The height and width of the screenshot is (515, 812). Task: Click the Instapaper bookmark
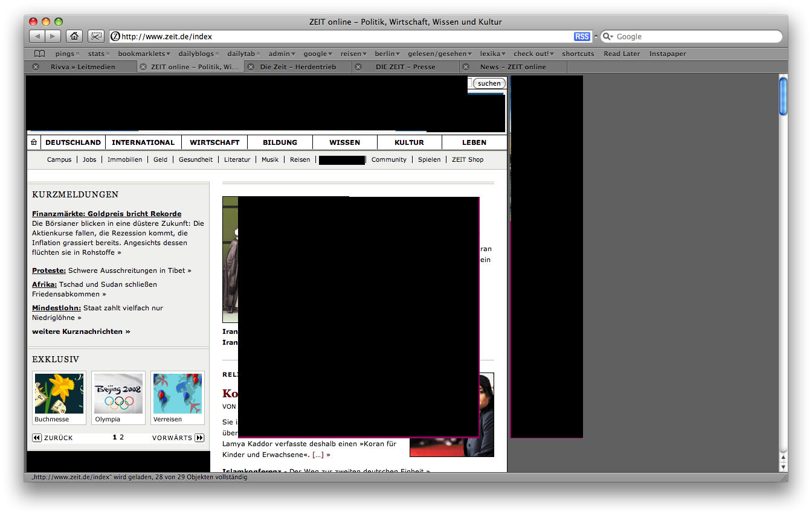tap(668, 54)
